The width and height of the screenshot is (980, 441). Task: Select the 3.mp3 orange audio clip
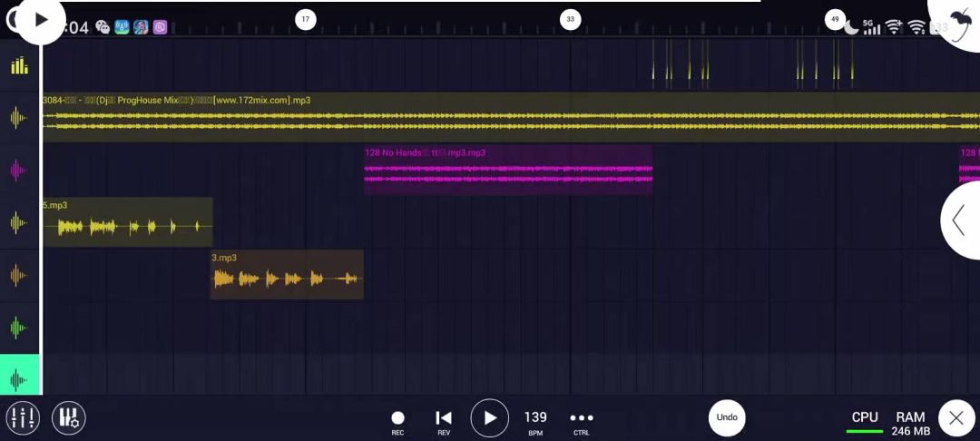tap(287, 276)
